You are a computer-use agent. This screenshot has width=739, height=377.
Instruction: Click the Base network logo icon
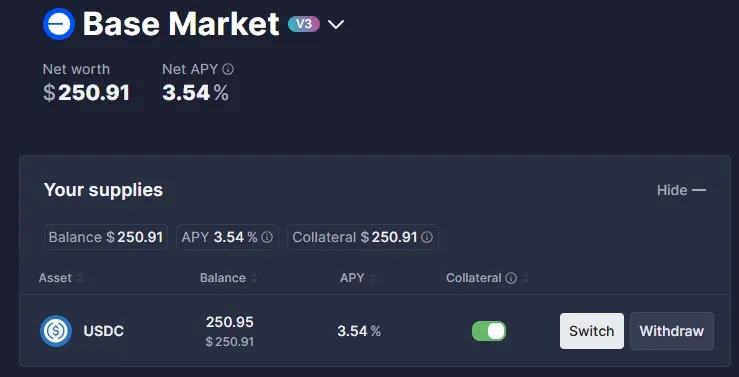[59, 24]
